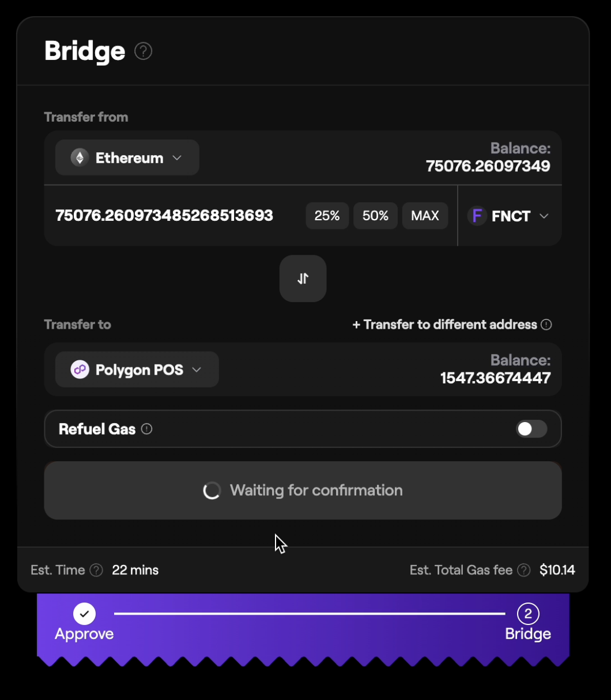Click the help icon beside Bridge title

tap(143, 51)
